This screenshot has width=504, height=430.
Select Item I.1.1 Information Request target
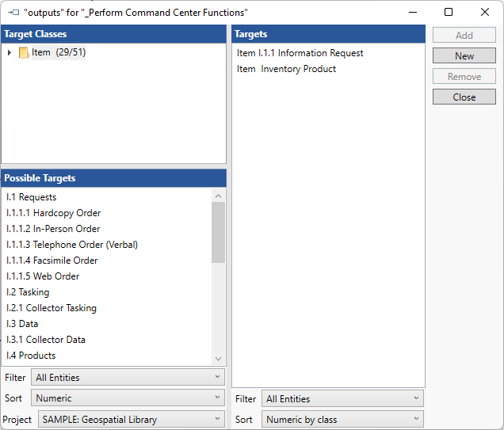(x=300, y=53)
